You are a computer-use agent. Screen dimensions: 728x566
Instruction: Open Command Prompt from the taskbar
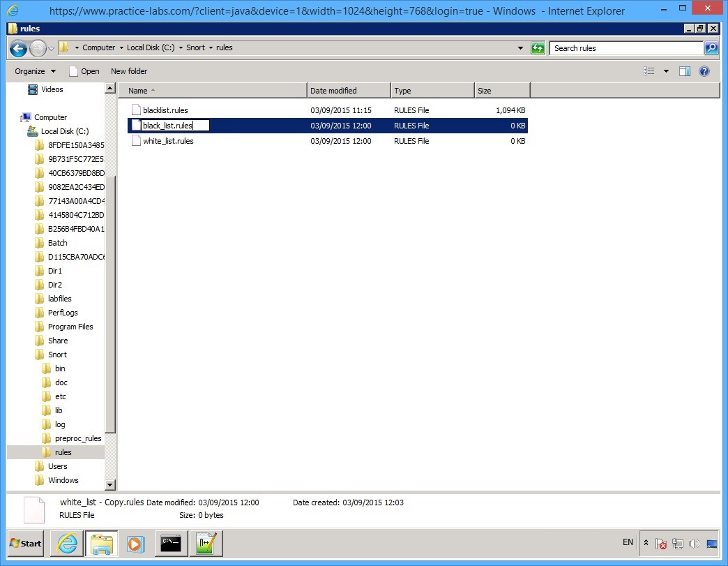pyautogui.click(x=171, y=544)
